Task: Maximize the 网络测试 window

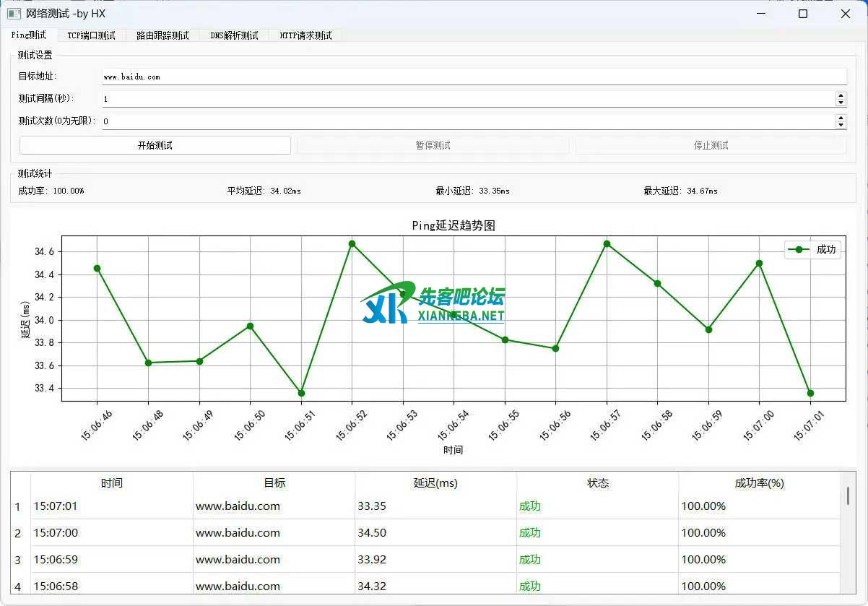Action: click(x=803, y=14)
